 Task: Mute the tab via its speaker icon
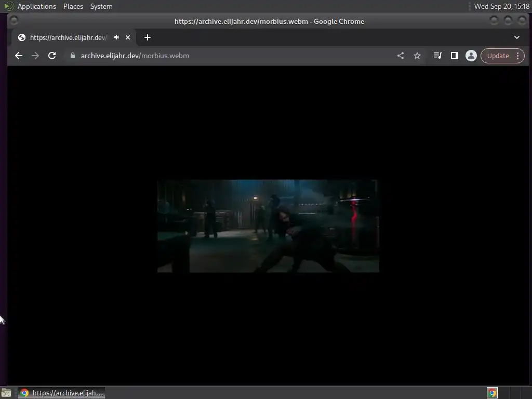(117, 37)
